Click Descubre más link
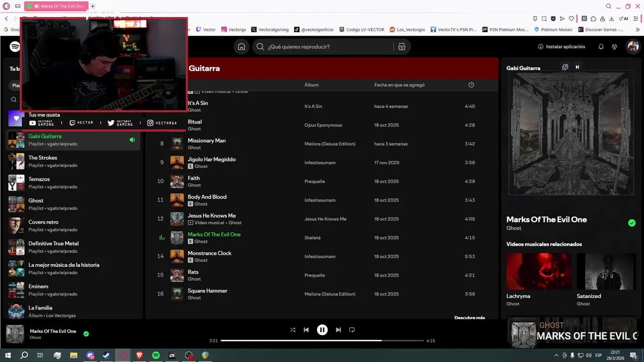 click(x=469, y=318)
